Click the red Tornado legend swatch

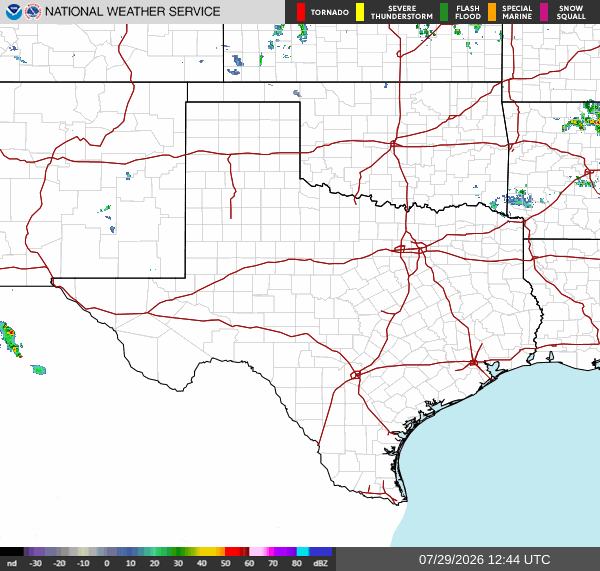pyautogui.click(x=301, y=12)
